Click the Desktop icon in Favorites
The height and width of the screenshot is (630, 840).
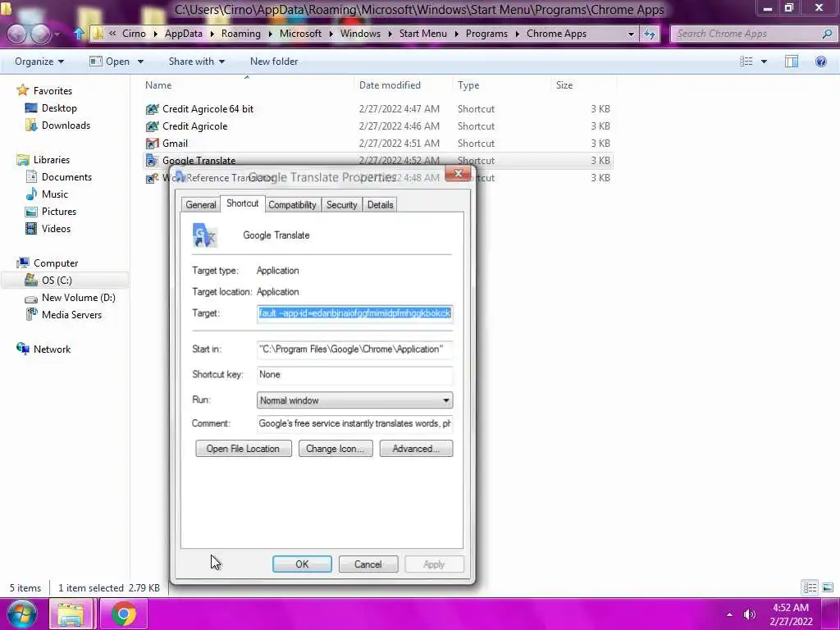coord(31,107)
